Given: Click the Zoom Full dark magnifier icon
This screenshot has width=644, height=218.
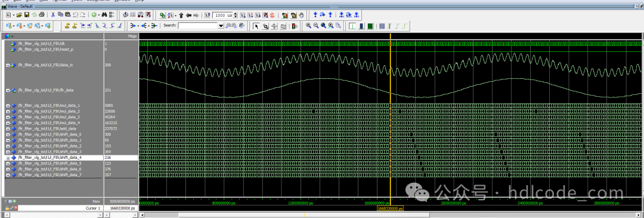Looking at the screenshot, I should [x=323, y=26].
